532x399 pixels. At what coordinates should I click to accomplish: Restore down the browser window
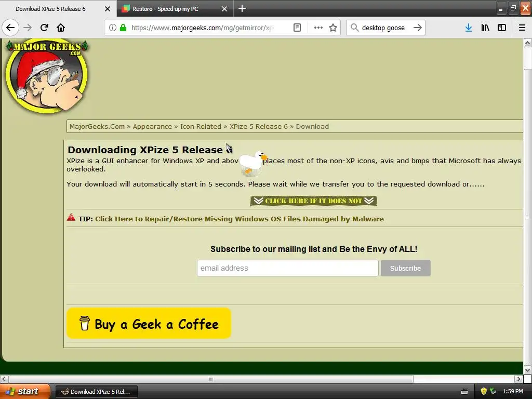(513, 8)
